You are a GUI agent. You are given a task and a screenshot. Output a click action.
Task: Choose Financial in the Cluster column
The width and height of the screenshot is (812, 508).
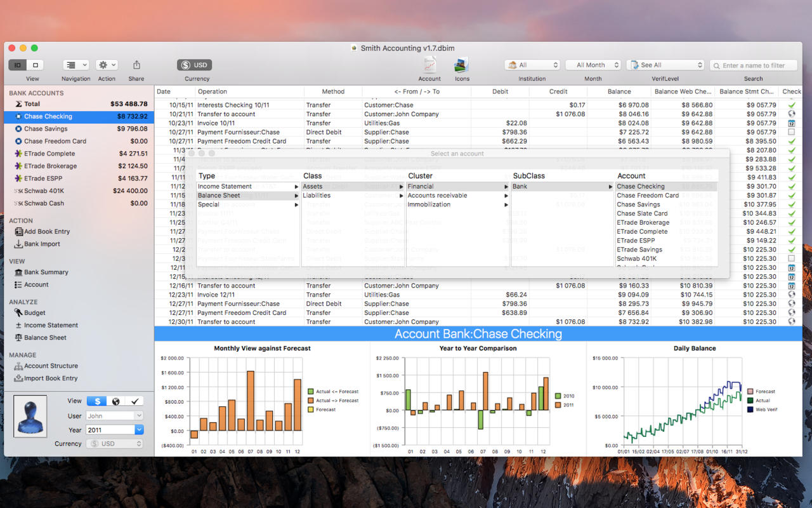[x=458, y=187]
